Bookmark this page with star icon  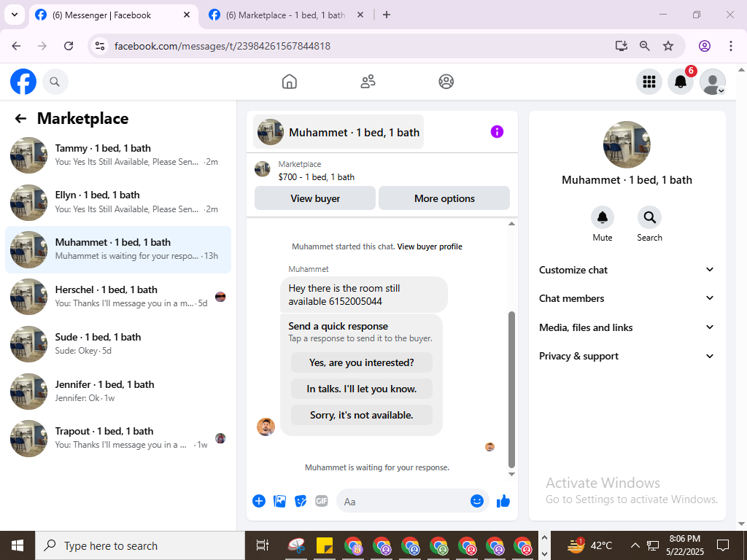668,46
